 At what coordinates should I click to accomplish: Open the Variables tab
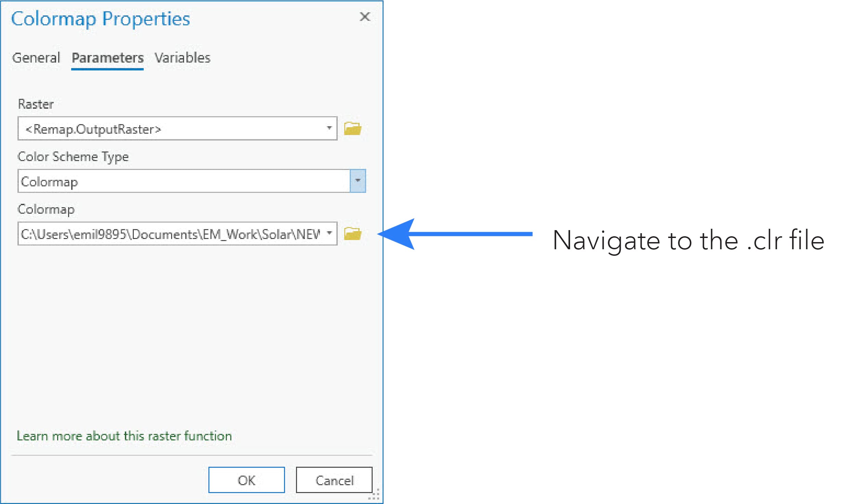click(182, 58)
